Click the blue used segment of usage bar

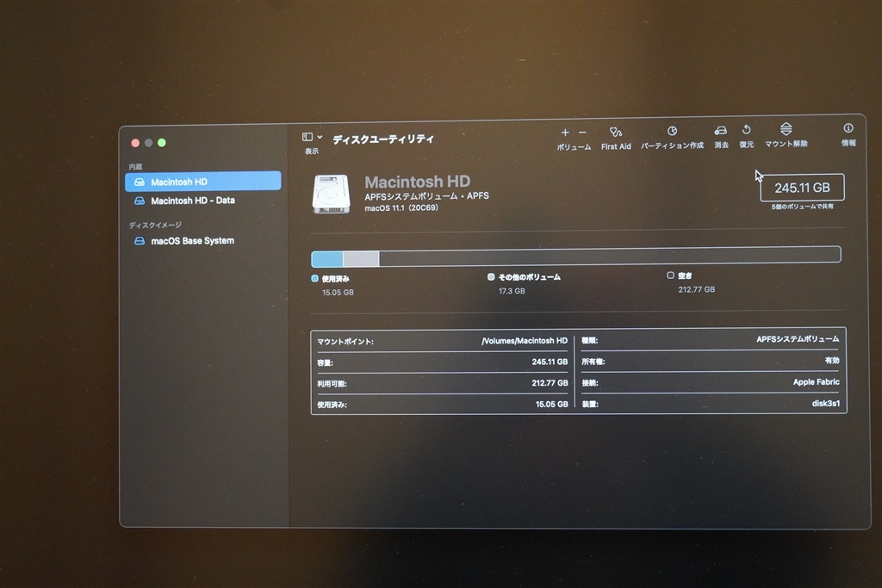[x=327, y=259]
